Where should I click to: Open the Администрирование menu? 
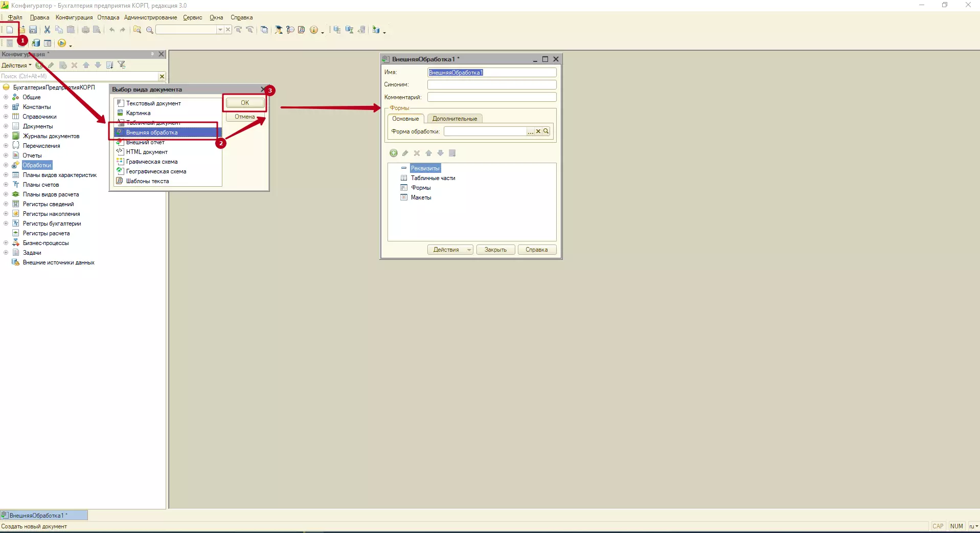pyautogui.click(x=151, y=17)
